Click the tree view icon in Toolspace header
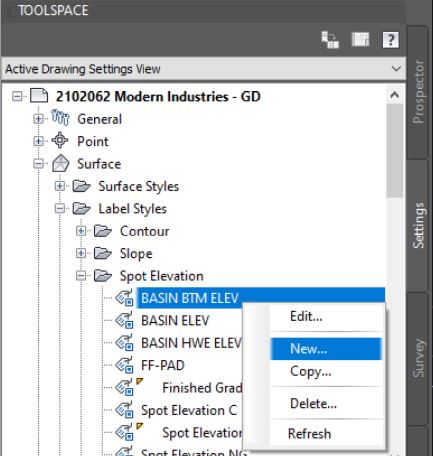 pyautogui.click(x=330, y=40)
